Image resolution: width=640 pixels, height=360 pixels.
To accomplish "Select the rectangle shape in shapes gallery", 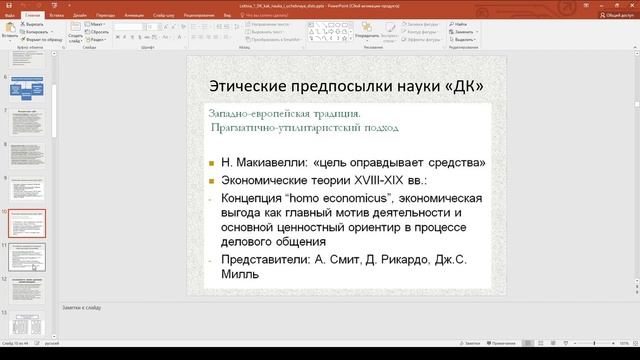I will coord(331,25).
